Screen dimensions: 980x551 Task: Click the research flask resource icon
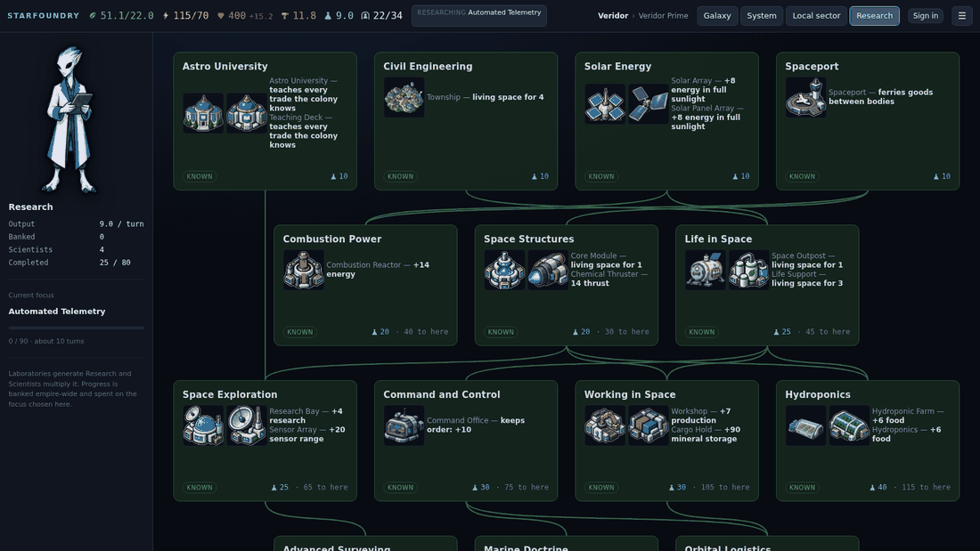tap(328, 16)
